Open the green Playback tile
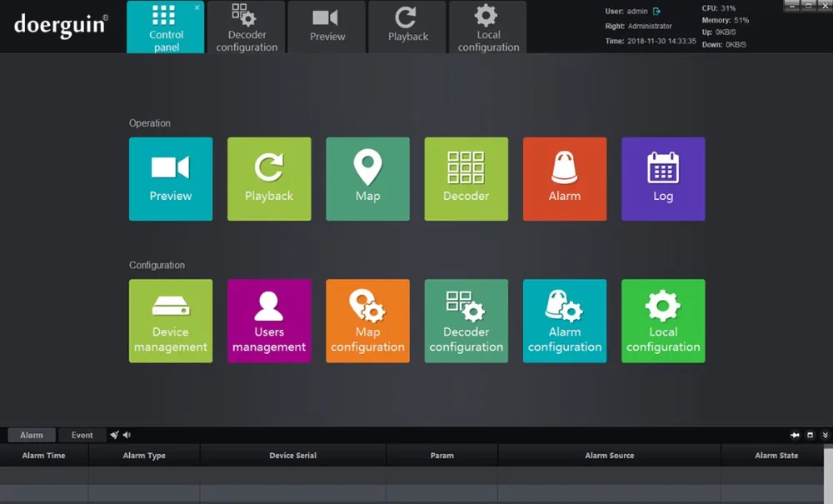Viewport: 833px width, 504px height. click(269, 179)
